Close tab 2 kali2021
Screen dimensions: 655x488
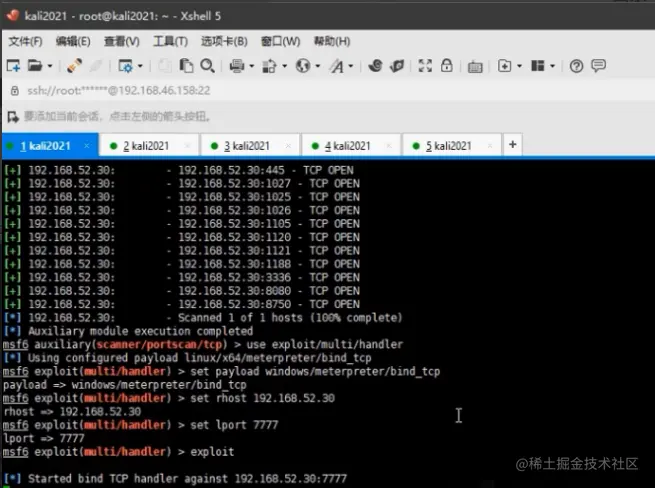pyautogui.click(x=187, y=145)
